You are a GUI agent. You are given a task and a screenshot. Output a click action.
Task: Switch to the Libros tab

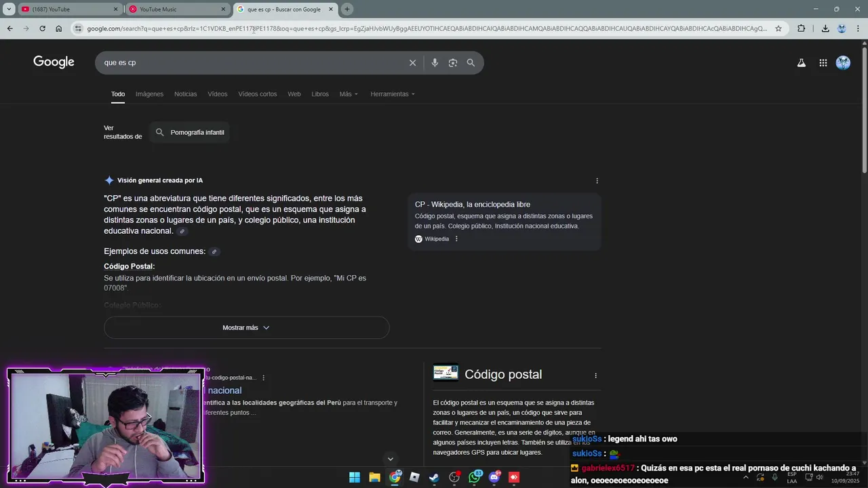coord(320,94)
